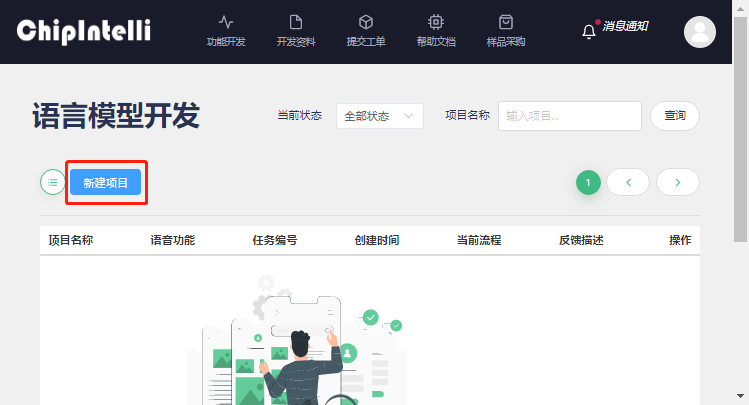Expand the 全部状态 status dropdown

379,116
